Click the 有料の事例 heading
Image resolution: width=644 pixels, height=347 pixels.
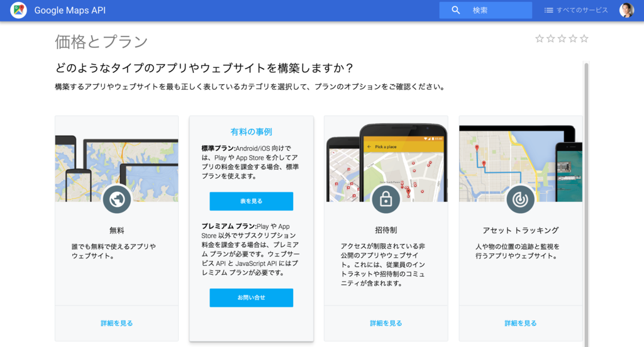tap(252, 132)
